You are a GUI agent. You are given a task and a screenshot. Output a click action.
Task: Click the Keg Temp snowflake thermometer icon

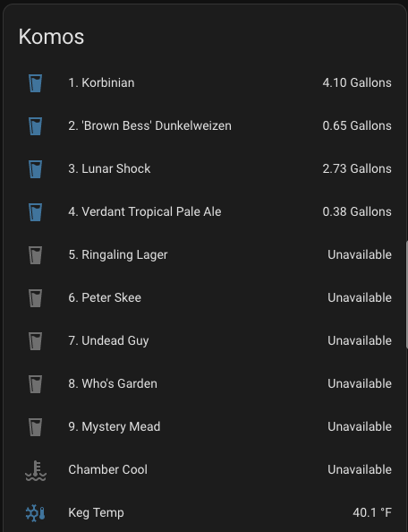[36, 513]
